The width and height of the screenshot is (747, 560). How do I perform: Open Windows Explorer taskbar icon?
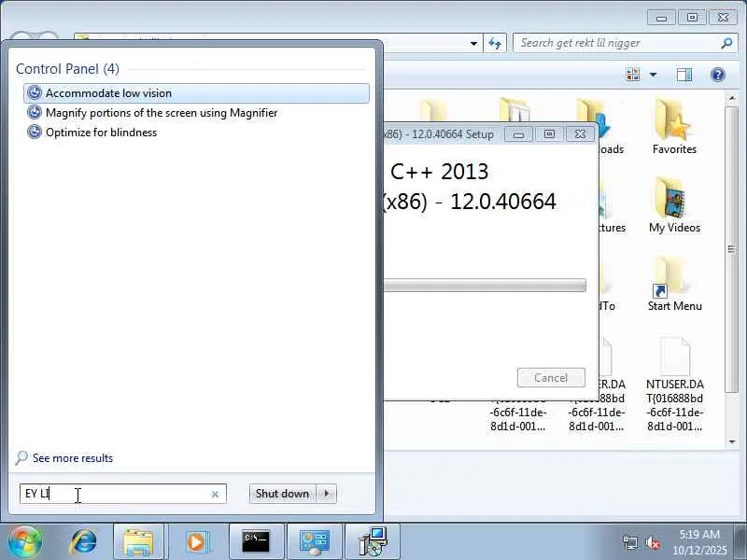138,542
